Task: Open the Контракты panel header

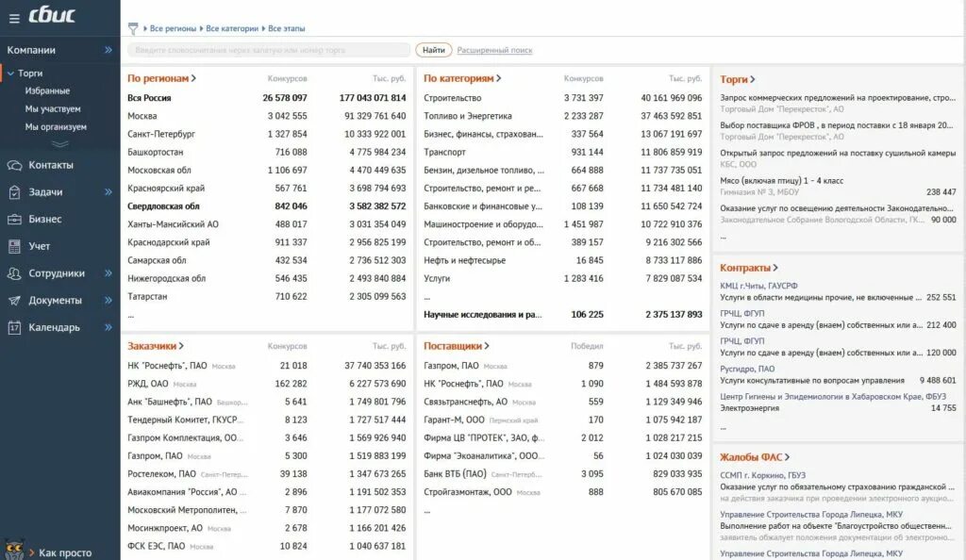Action: (748, 268)
